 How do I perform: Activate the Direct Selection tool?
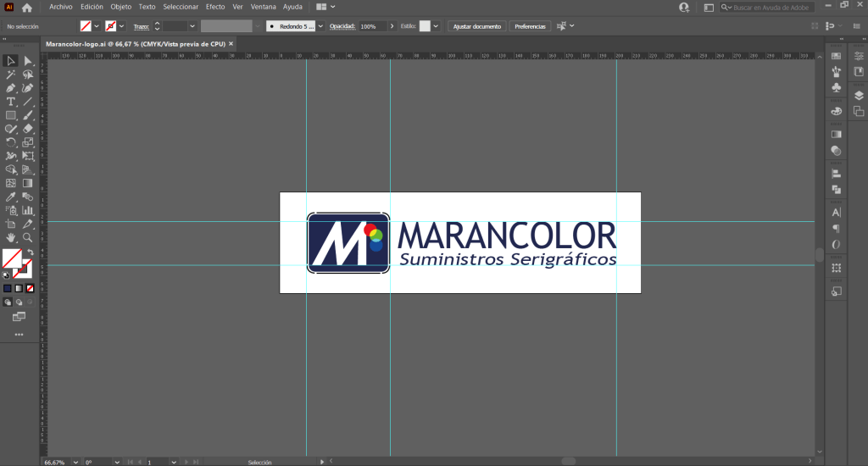[x=28, y=61]
